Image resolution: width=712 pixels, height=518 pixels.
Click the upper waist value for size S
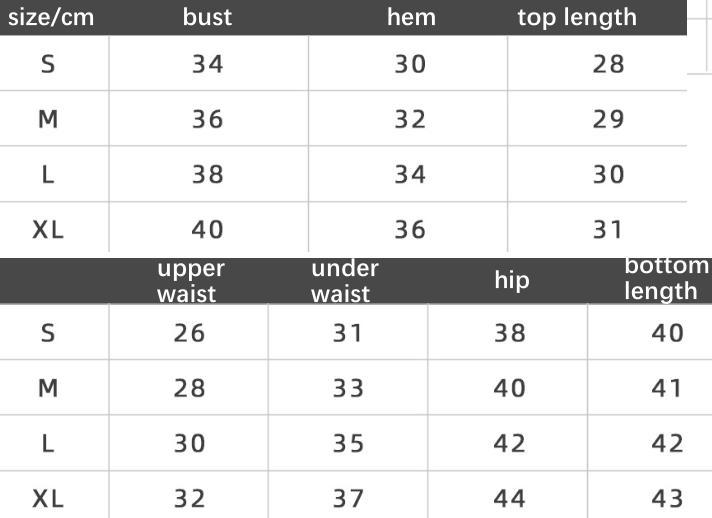coord(190,333)
